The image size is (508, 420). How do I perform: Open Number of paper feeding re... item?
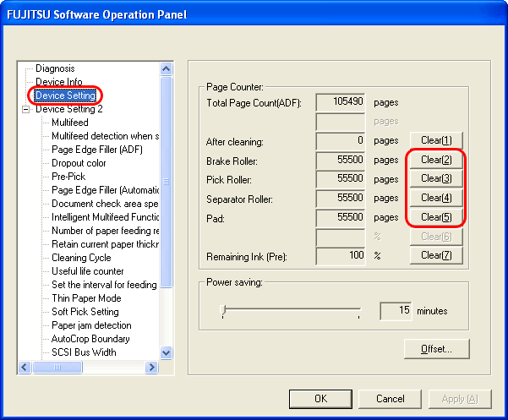[106, 231]
